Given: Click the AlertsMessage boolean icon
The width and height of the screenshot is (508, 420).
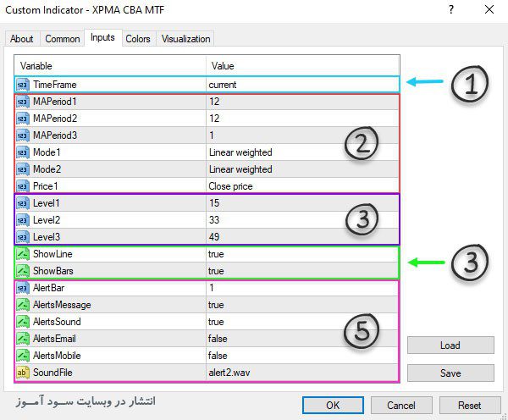Looking at the screenshot, I should point(22,305).
